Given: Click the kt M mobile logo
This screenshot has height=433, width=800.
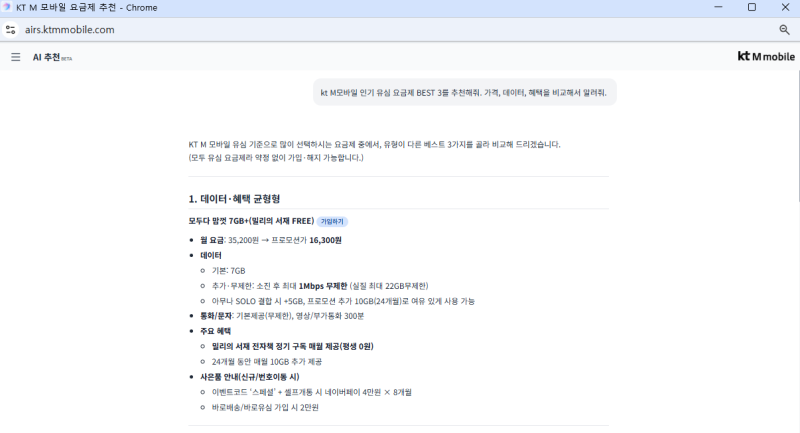Looking at the screenshot, I should [766, 57].
